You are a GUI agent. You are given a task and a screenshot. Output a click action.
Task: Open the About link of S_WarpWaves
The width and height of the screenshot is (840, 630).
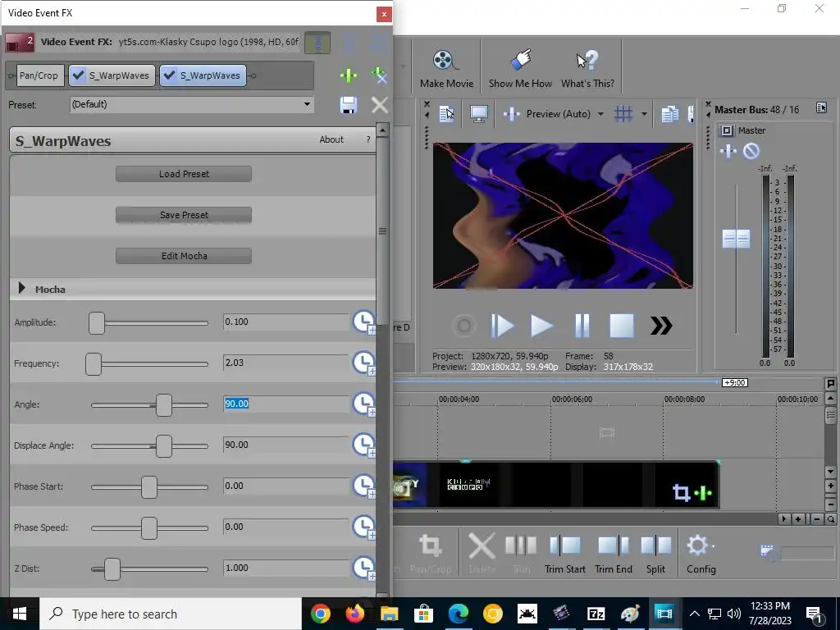[331, 139]
